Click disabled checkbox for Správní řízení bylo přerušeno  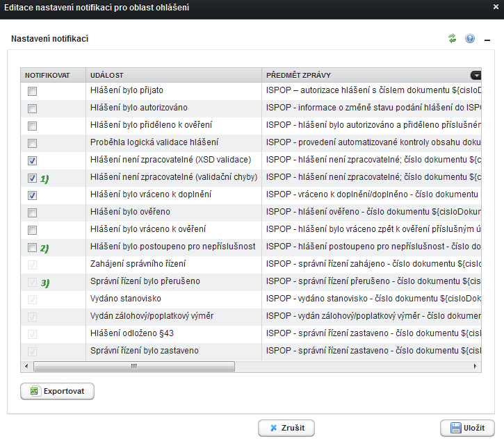click(x=32, y=282)
